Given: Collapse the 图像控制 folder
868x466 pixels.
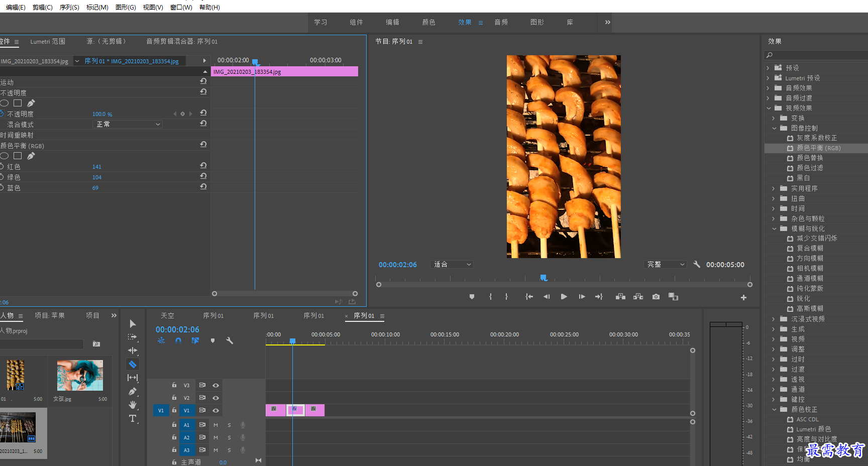Looking at the screenshot, I should point(774,128).
